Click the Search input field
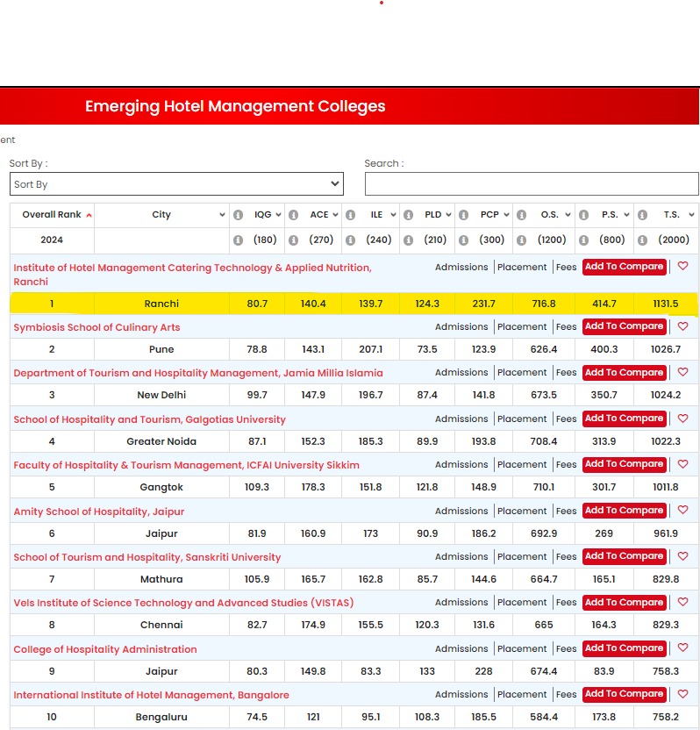This screenshot has width=700, height=730. point(532,184)
